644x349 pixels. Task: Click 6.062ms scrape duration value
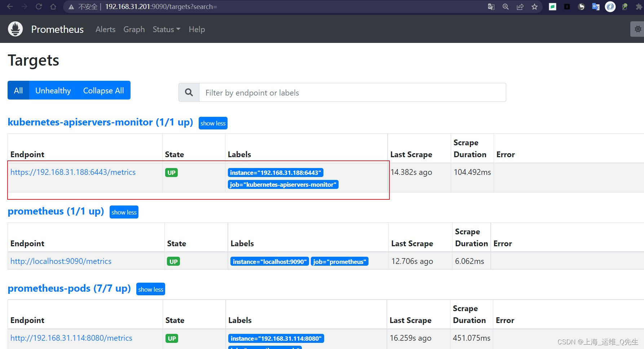(469, 261)
